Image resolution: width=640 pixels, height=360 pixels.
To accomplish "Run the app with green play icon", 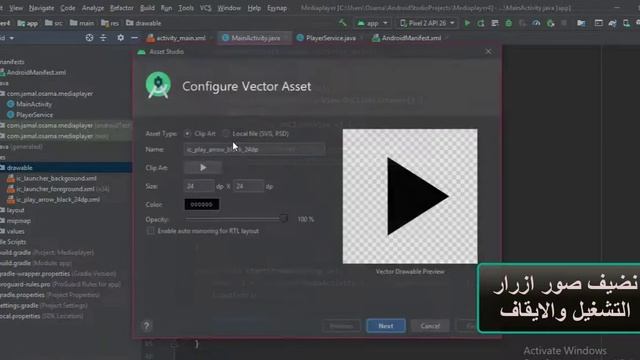I will pyautogui.click(x=467, y=23).
